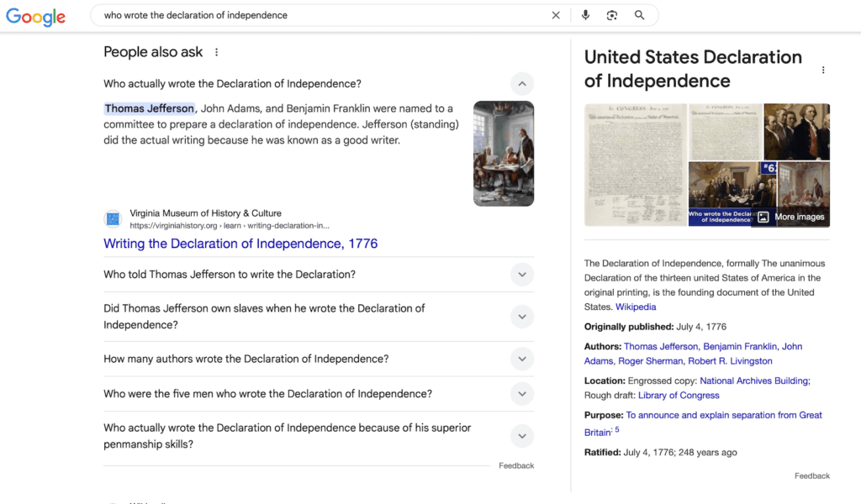Screen dimensions: 861x504
Task: Click 'United States Declaration of Independence' title
Action: (693, 69)
